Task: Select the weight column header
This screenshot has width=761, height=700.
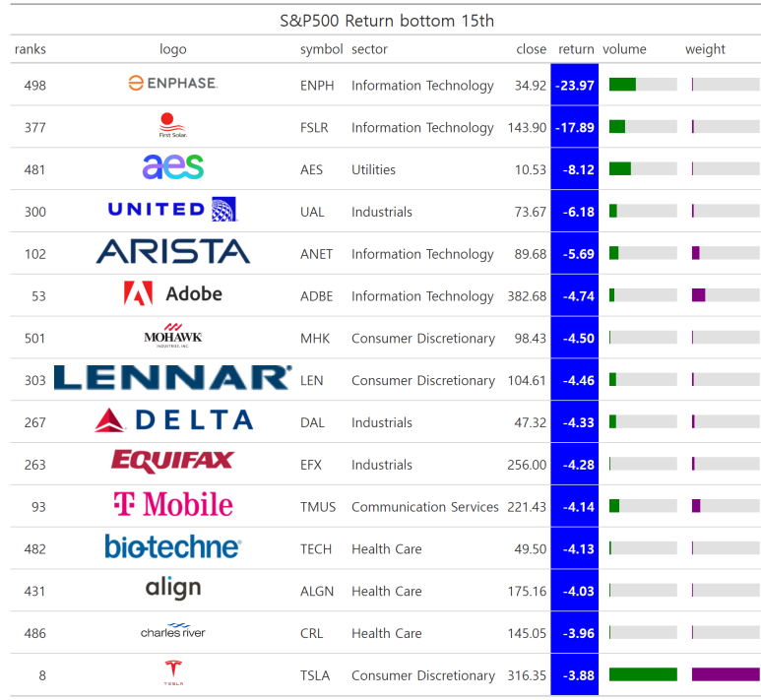Action: pyautogui.click(x=705, y=49)
